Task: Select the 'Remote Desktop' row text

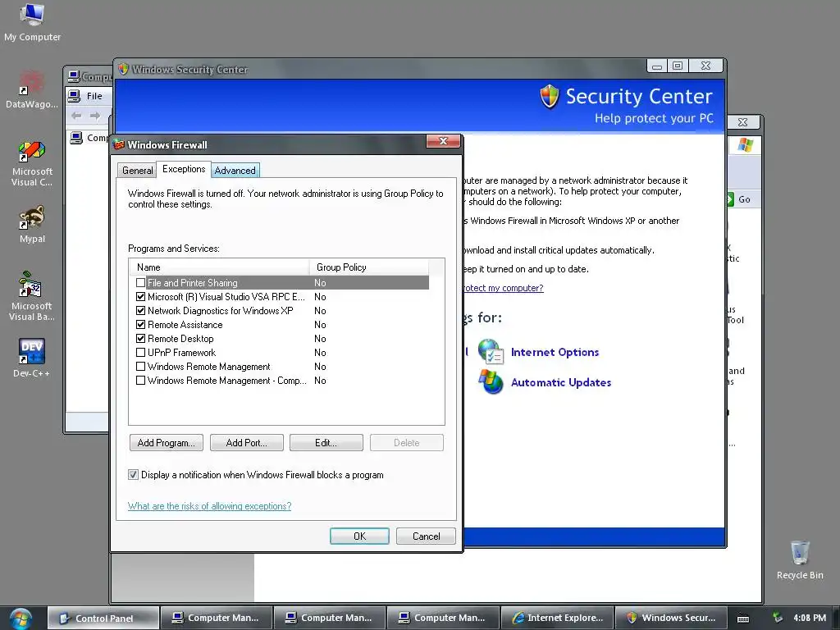Action: (180, 339)
